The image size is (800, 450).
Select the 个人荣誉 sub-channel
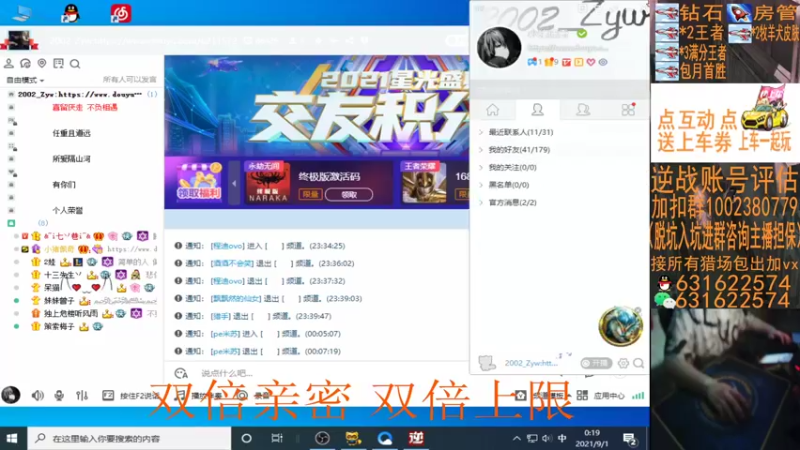click(67, 210)
